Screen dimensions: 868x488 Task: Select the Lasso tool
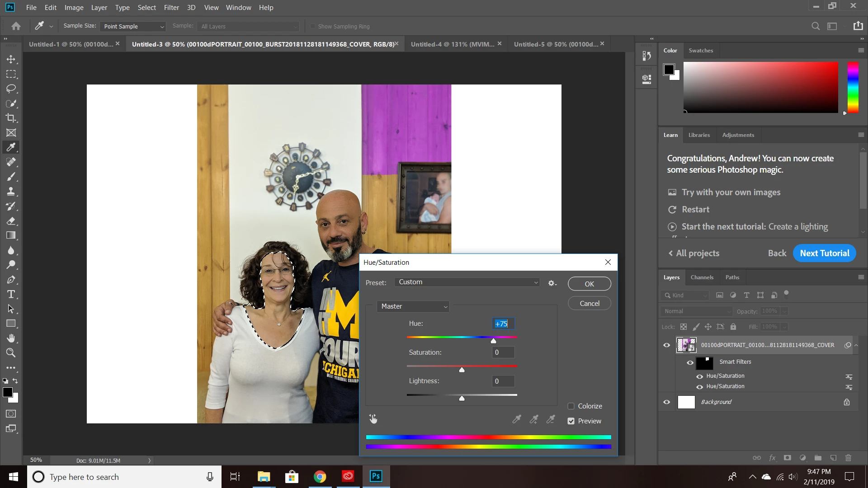click(x=11, y=89)
